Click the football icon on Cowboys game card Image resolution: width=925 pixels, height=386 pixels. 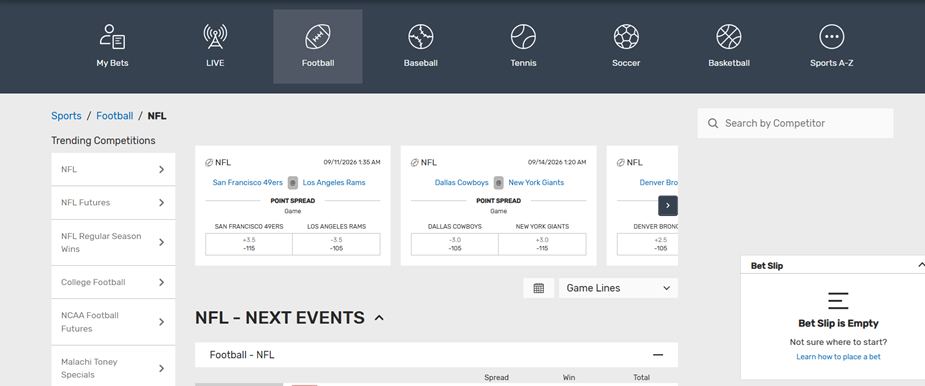pyautogui.click(x=415, y=163)
